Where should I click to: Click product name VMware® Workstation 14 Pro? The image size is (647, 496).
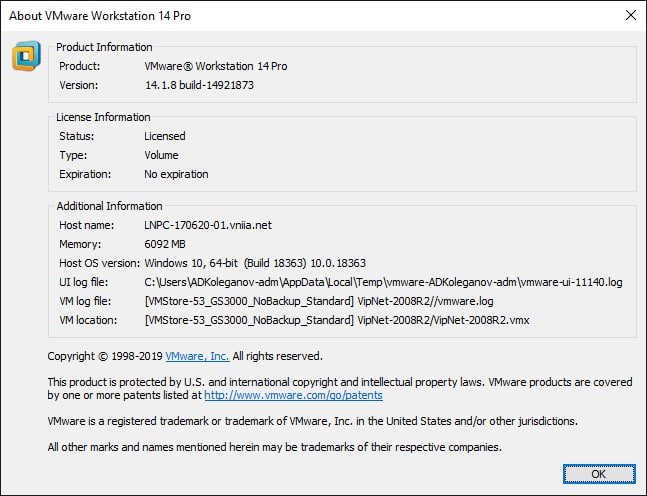pyautogui.click(x=216, y=66)
